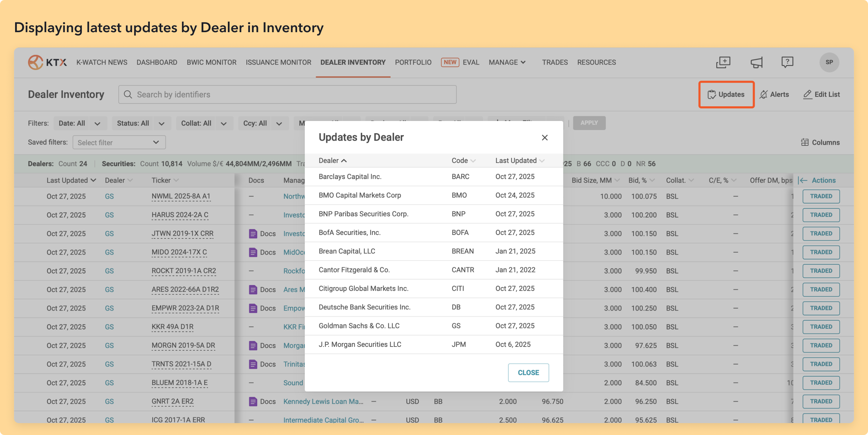Open Docs icon for JTWN 2019-1X CRR
The width and height of the screenshot is (868, 435).
pos(253,234)
